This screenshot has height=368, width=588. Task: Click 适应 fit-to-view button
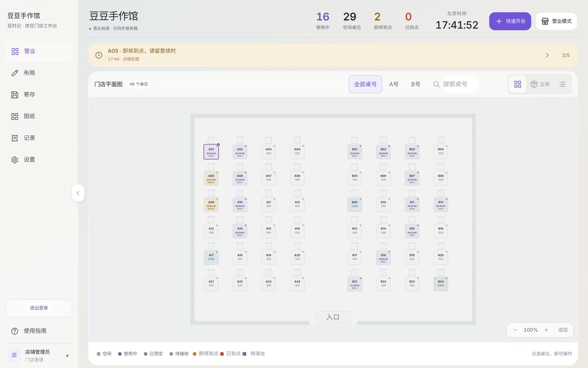click(563, 330)
